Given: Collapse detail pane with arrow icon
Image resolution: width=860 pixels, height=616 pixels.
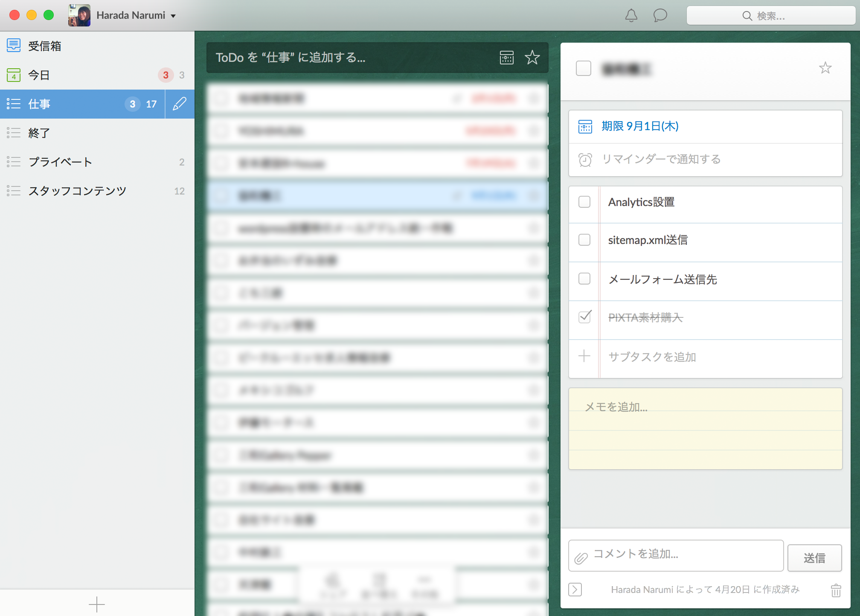Looking at the screenshot, I should [x=575, y=590].
